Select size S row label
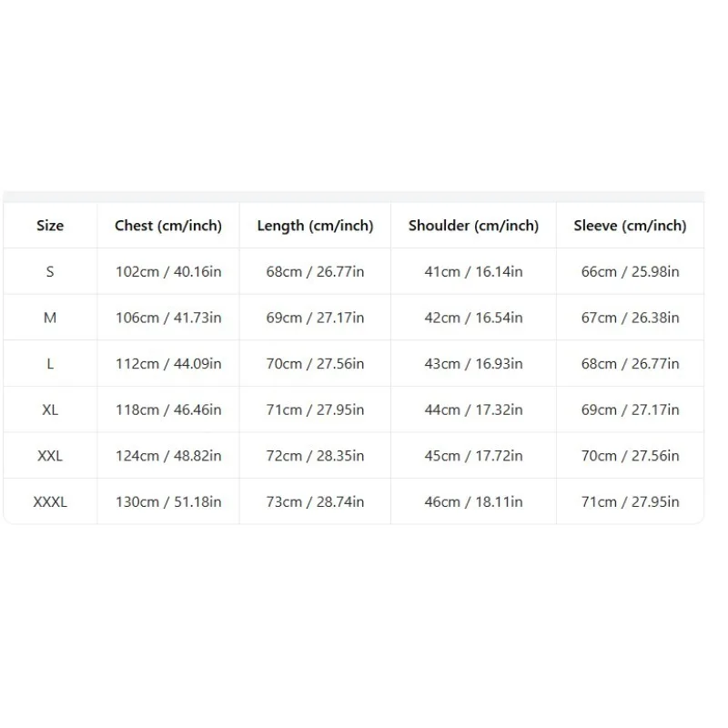This screenshot has height=728, width=728. (50, 271)
